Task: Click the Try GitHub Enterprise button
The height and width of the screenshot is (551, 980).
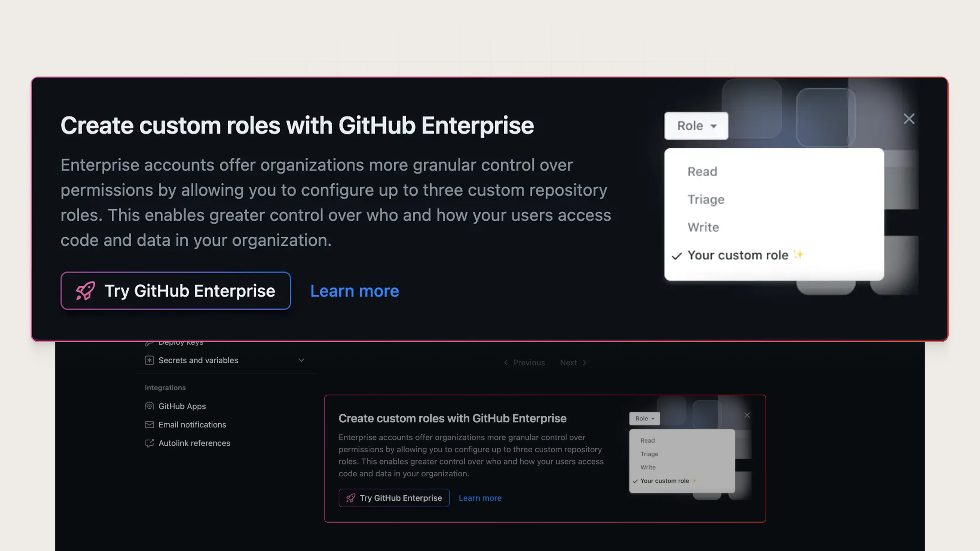Action: coord(176,290)
